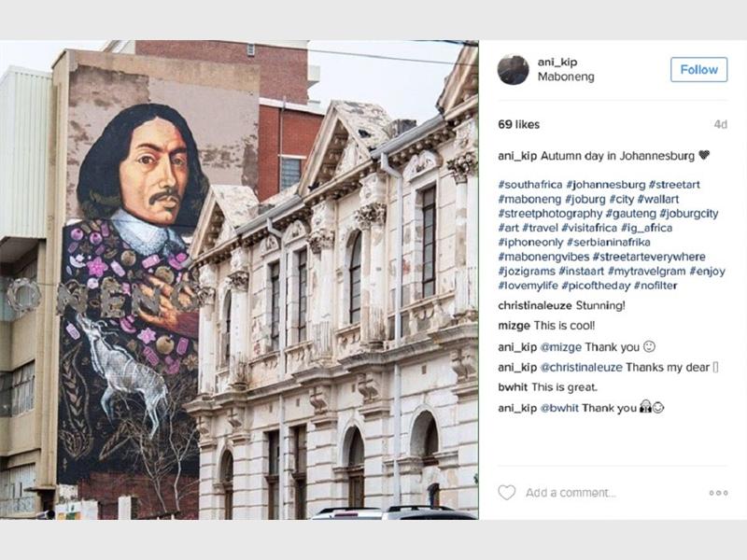Open the #serbianinafrika hashtag

click(609, 243)
